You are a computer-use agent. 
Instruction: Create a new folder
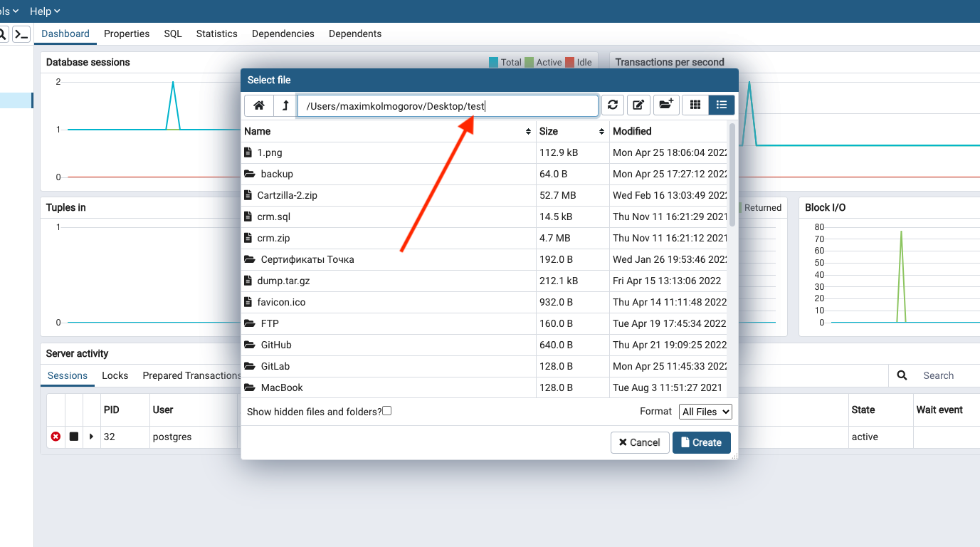(666, 105)
